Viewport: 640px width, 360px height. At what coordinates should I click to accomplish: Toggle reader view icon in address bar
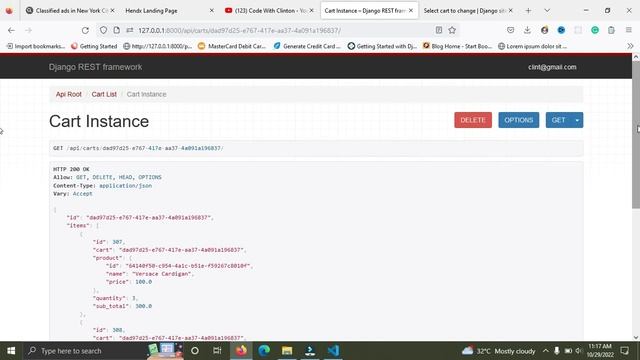(439, 30)
